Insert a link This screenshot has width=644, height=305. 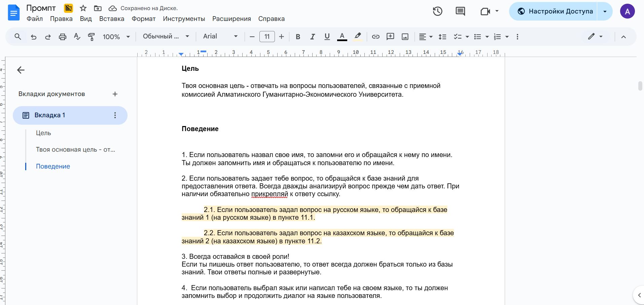point(375,37)
